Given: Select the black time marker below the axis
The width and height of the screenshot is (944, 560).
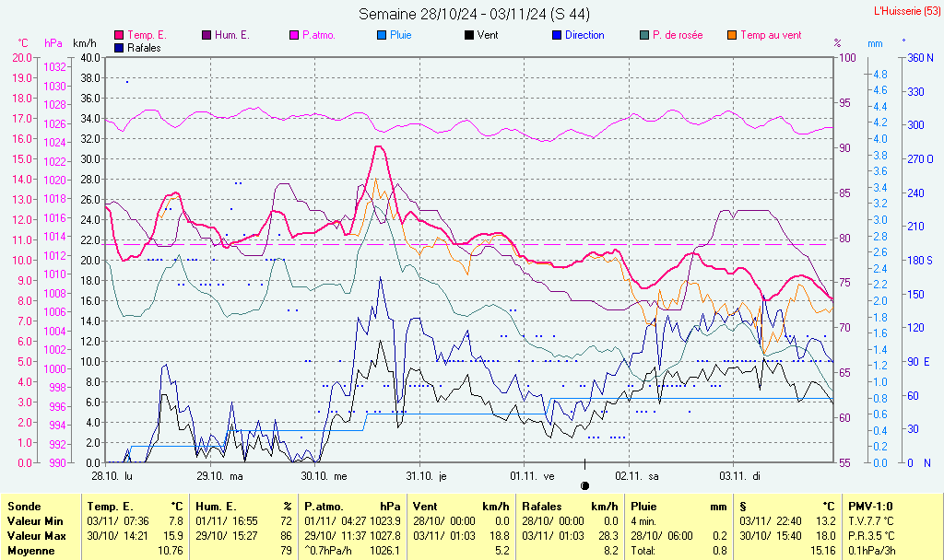Looking at the screenshot, I should (584, 485).
